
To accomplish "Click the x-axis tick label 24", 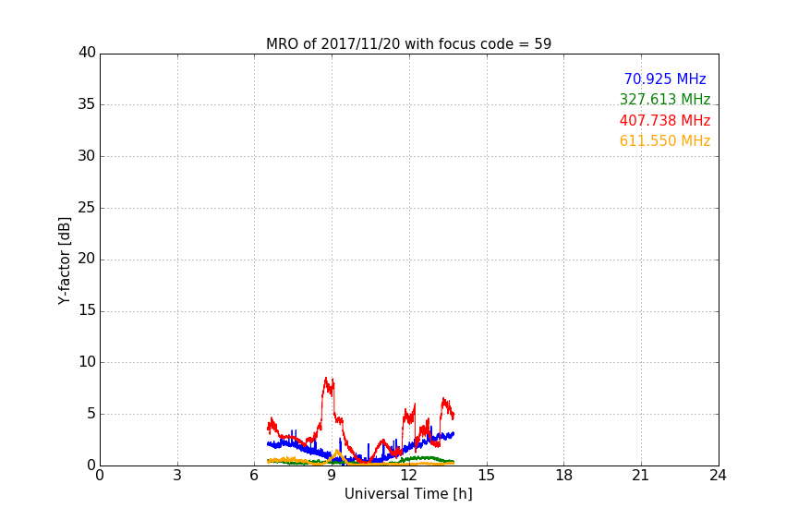I will tap(719, 476).
